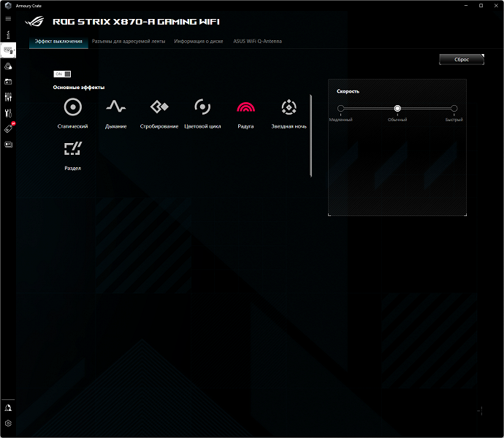Click the Armoury Crate app icon
504x438 pixels.
pos(8,5)
